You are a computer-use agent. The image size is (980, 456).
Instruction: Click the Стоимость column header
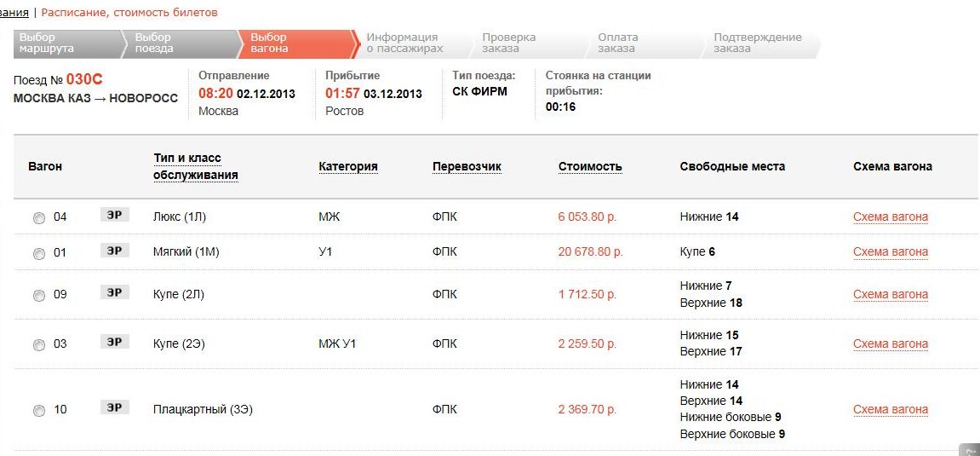(x=590, y=167)
